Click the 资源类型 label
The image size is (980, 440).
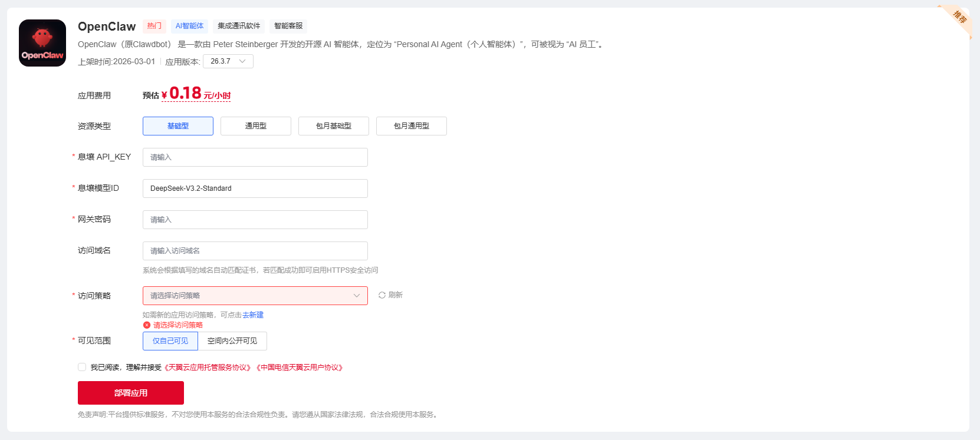pos(94,126)
